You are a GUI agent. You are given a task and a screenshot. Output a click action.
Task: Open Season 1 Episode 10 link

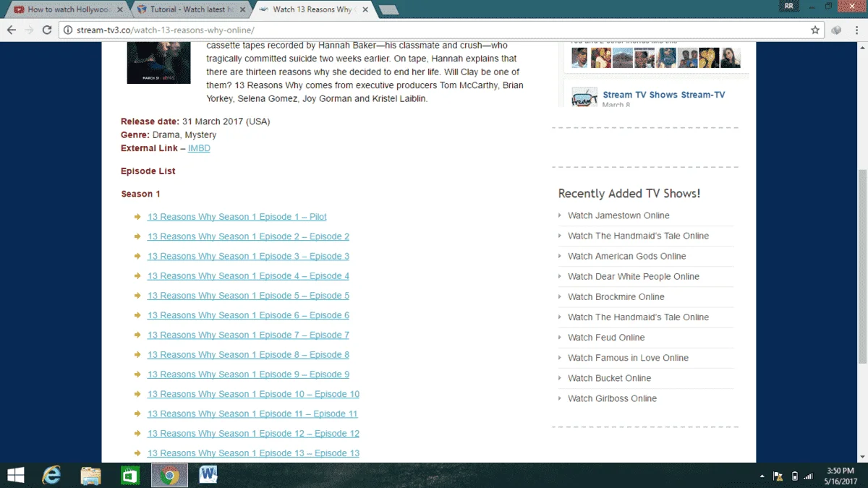pyautogui.click(x=253, y=394)
